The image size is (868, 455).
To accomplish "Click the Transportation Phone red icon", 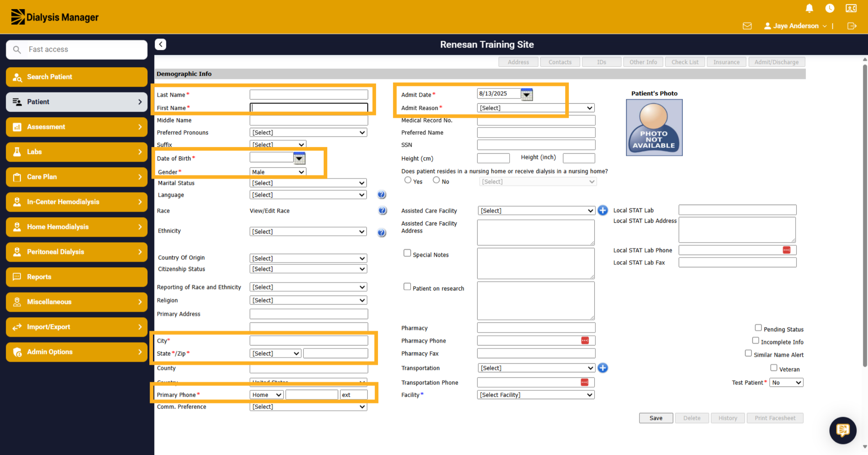I will pyautogui.click(x=584, y=383).
